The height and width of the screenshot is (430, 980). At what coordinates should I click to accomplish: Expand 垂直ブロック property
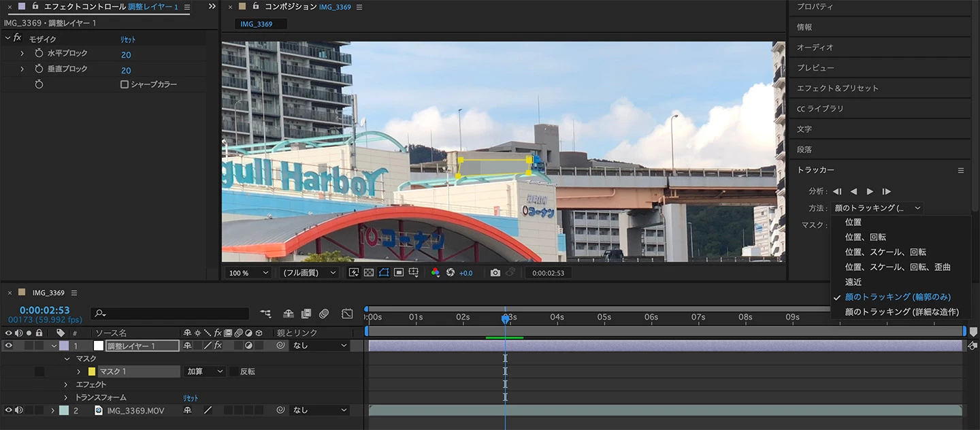[22, 69]
